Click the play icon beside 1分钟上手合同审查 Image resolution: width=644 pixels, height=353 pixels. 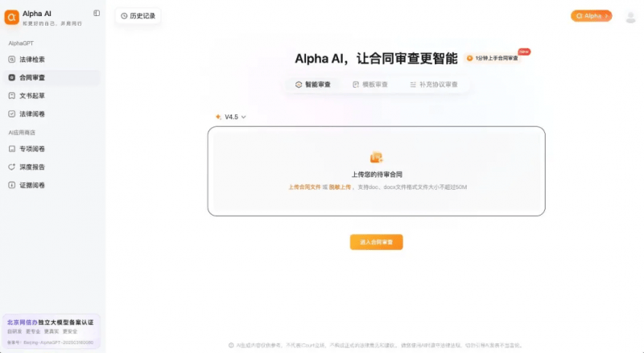click(469, 58)
